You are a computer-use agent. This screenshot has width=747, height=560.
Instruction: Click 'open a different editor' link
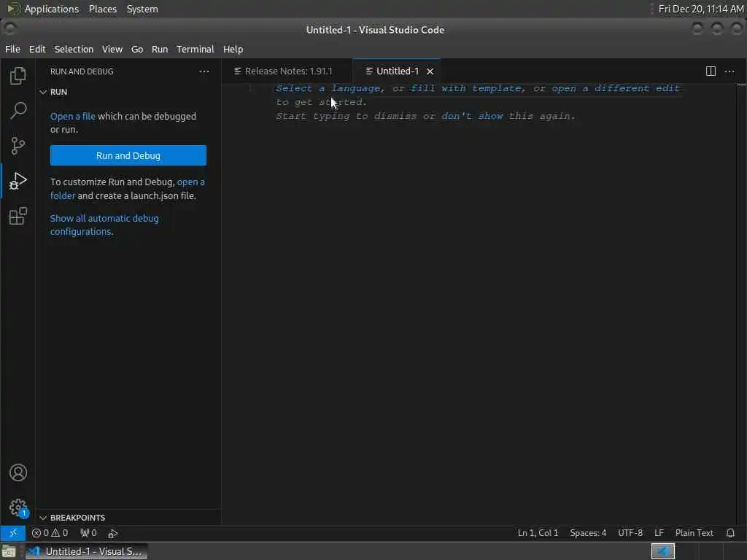click(615, 88)
